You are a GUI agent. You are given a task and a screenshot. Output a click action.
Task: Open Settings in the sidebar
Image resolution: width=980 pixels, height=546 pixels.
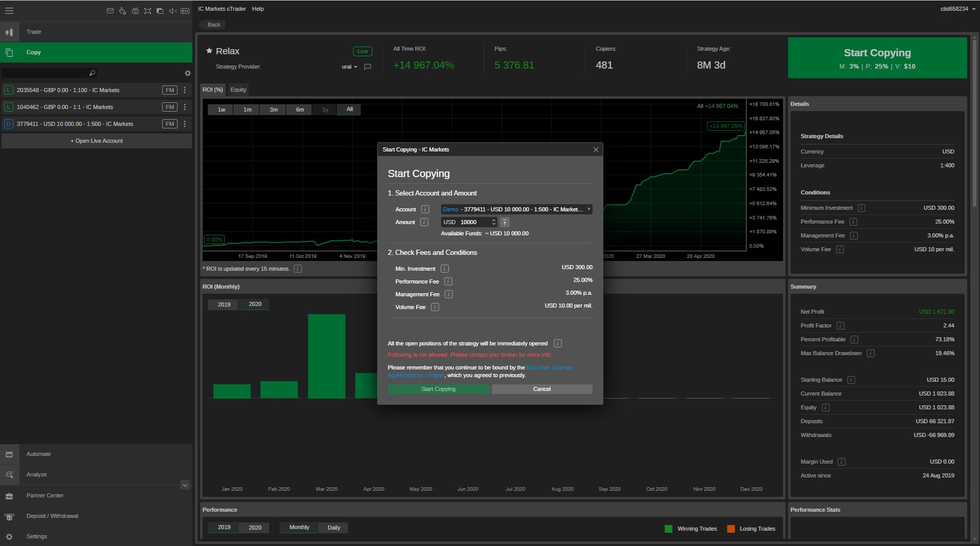pos(96,536)
